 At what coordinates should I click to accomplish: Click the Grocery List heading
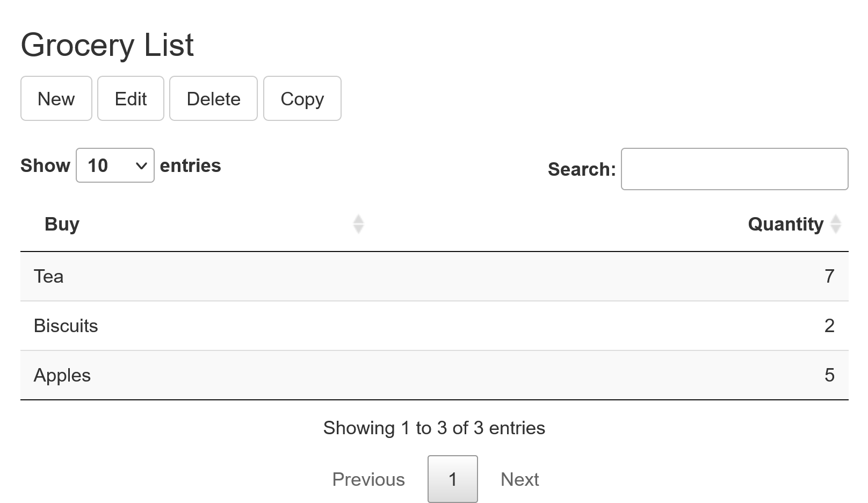pyautogui.click(x=107, y=45)
